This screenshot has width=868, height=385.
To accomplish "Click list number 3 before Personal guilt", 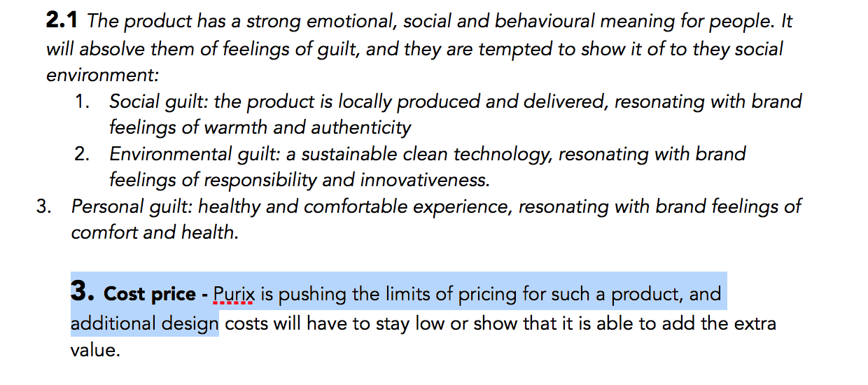I will point(44,206).
